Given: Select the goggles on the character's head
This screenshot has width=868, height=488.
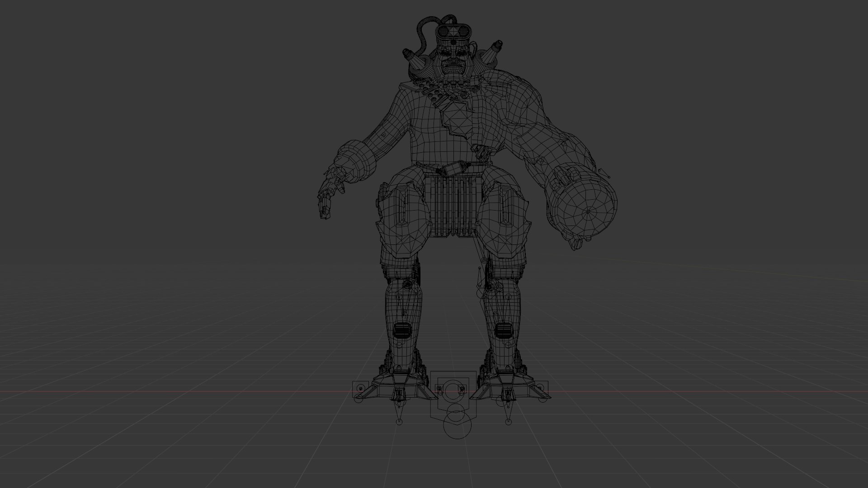Looking at the screenshot, I should tap(453, 32).
